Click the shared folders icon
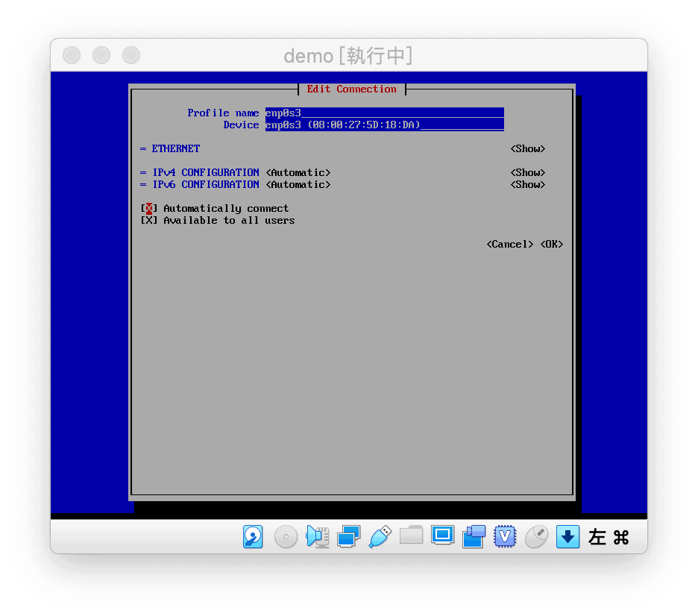 [x=411, y=535]
